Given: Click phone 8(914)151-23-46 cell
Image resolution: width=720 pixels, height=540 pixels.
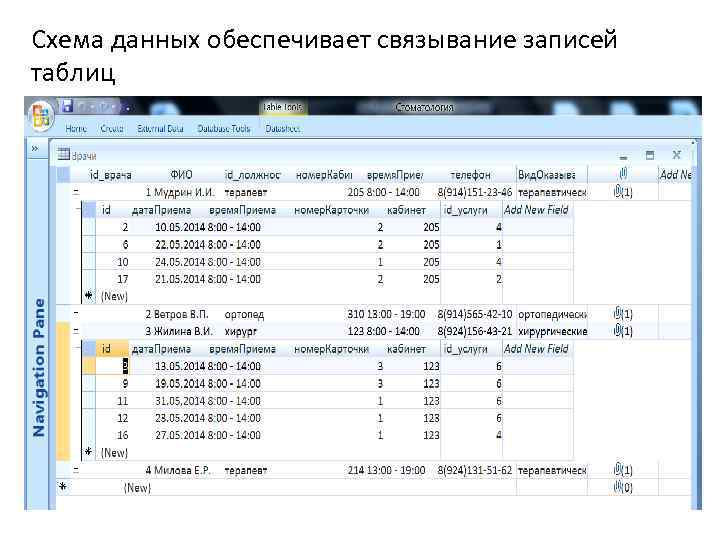Looking at the screenshot, I should (475, 192).
